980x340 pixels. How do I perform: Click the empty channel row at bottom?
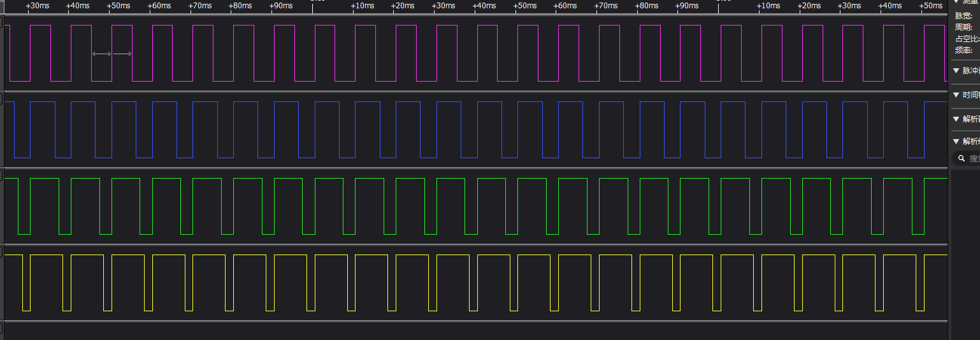[475, 331]
